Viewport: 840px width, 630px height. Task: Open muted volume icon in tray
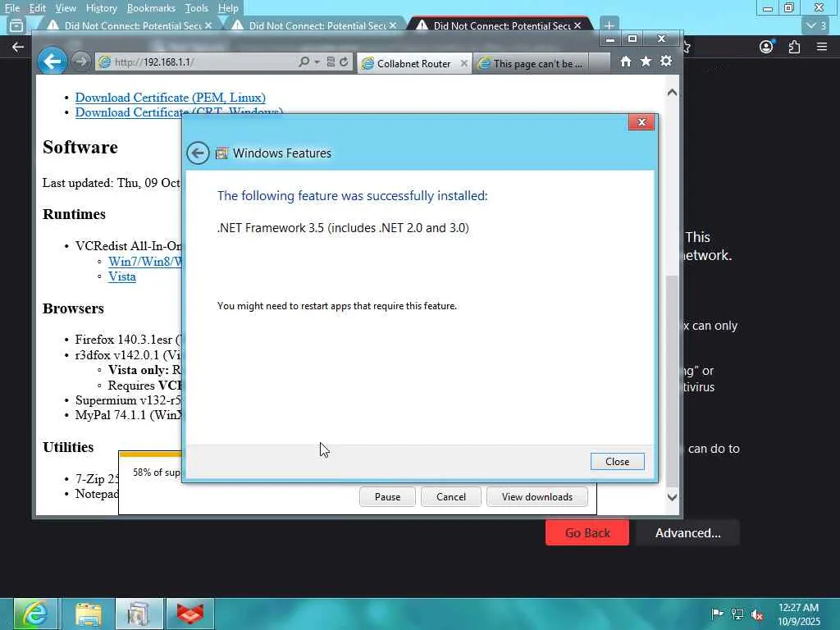757,614
